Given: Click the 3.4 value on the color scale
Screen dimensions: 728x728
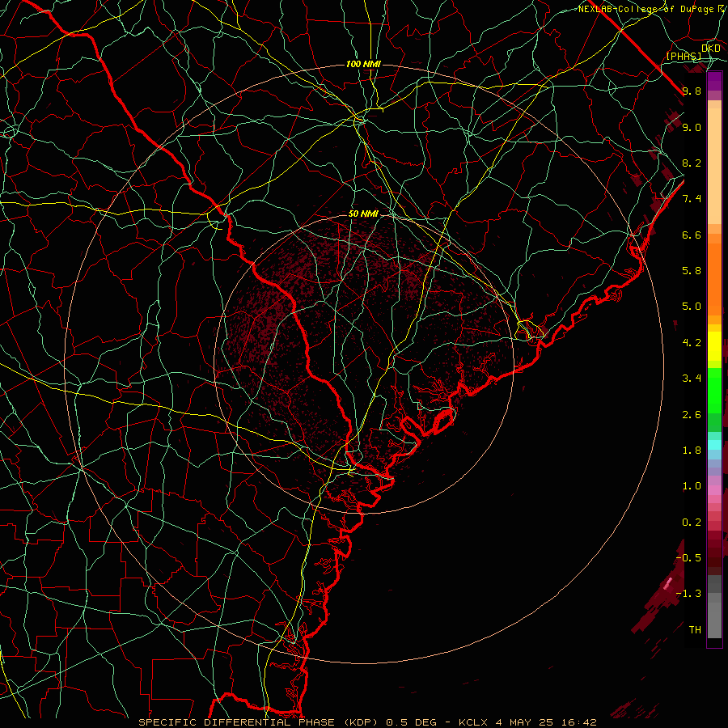Looking at the screenshot, I should click(x=692, y=379).
